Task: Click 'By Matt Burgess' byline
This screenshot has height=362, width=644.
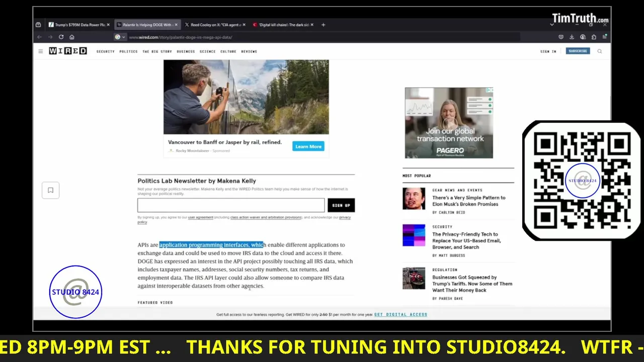Action: 449,255
